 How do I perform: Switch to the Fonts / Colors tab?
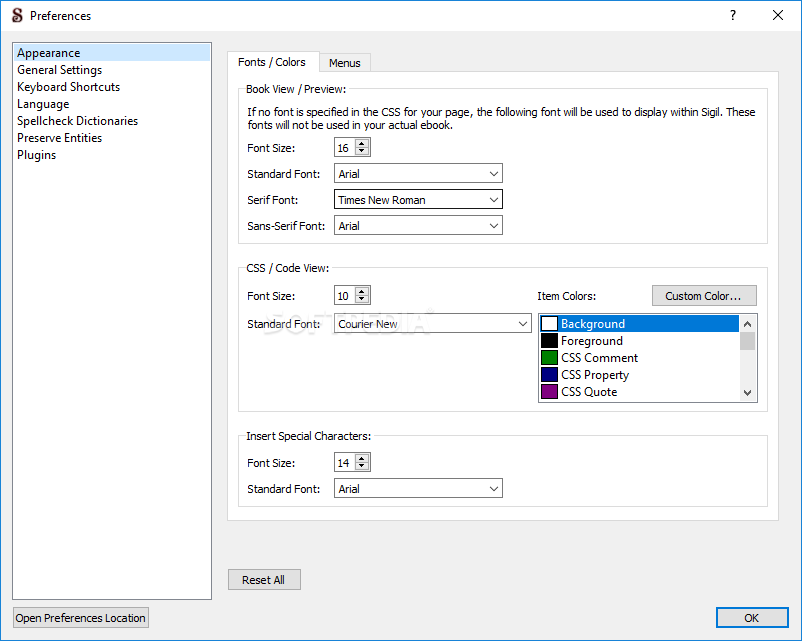273,62
